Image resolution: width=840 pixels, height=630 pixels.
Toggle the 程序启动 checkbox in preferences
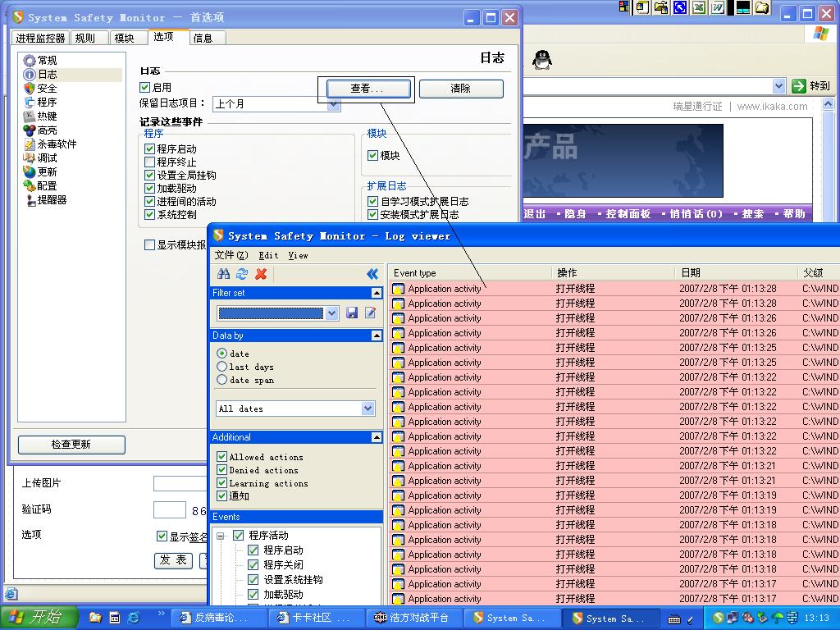pyautogui.click(x=149, y=149)
